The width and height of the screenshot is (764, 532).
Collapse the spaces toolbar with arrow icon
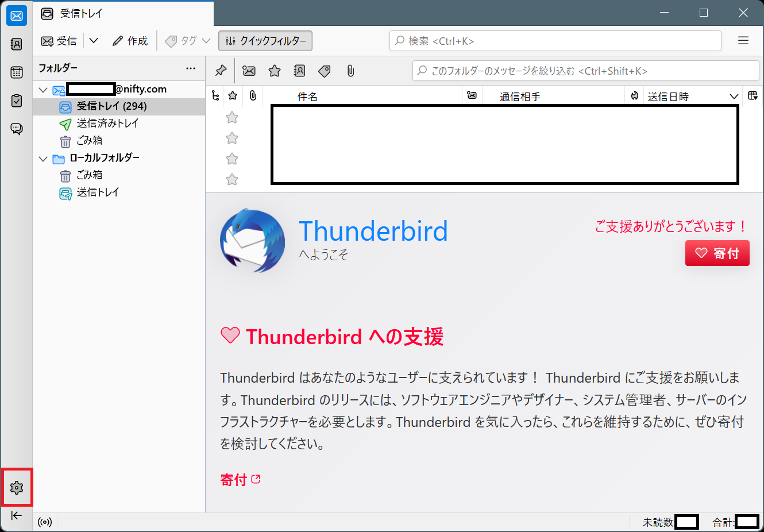click(17, 515)
